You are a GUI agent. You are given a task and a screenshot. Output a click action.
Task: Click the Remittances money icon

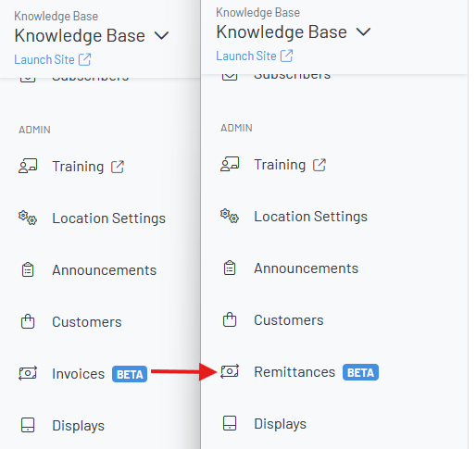(x=230, y=371)
